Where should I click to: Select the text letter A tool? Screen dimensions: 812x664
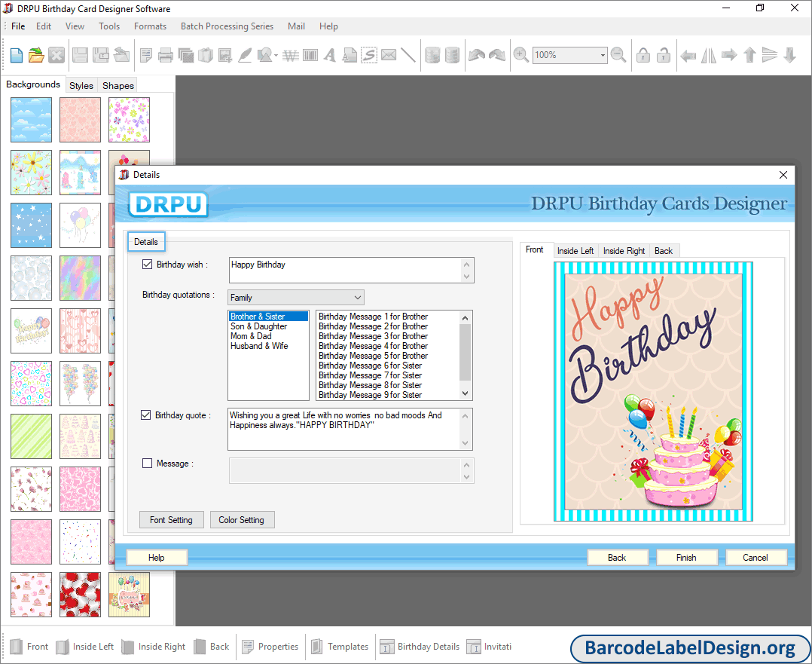point(330,55)
